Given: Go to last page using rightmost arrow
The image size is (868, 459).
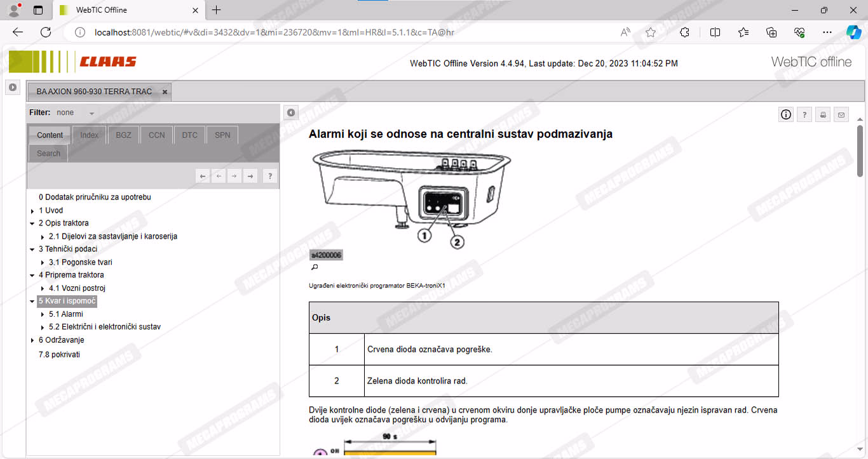Looking at the screenshot, I should pyautogui.click(x=251, y=176).
